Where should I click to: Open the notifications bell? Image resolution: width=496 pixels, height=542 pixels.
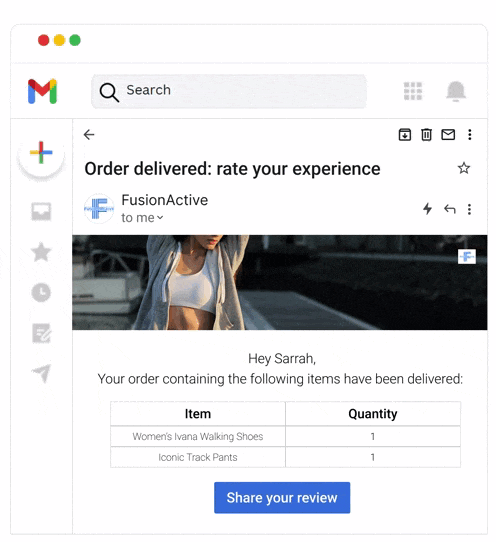pyautogui.click(x=456, y=91)
